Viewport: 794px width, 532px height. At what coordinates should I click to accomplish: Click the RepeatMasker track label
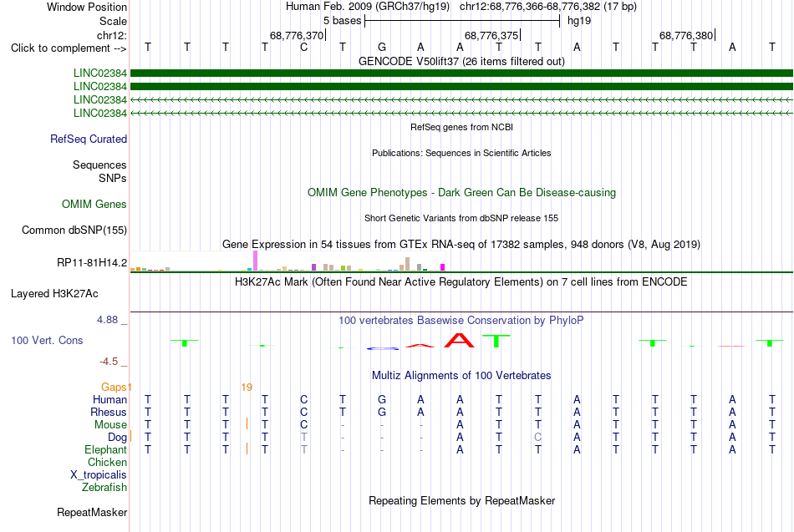pos(92,512)
